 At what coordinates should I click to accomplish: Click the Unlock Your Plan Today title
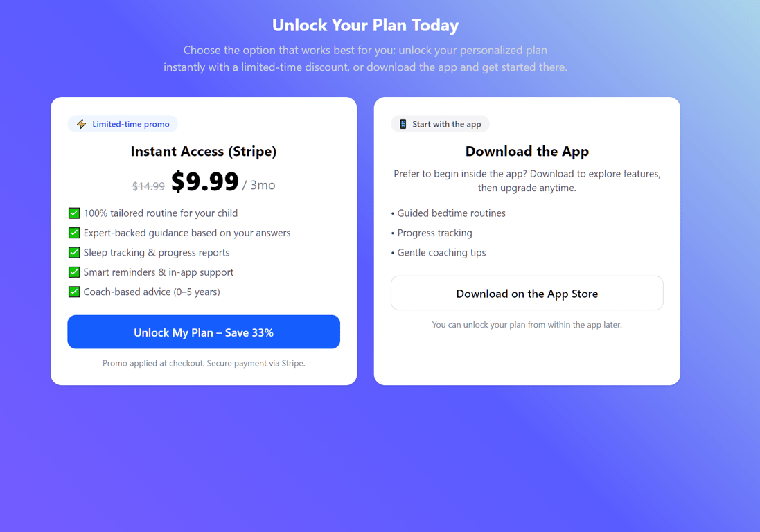coord(365,25)
